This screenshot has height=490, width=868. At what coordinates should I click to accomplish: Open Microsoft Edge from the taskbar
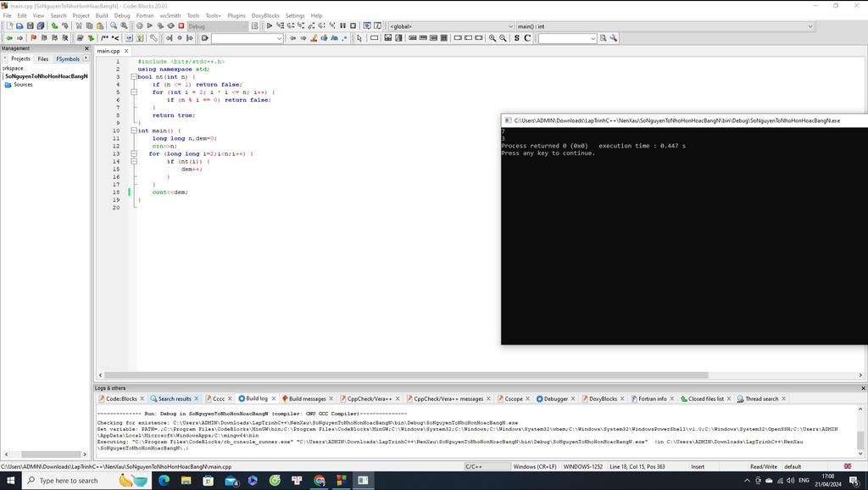point(164,481)
